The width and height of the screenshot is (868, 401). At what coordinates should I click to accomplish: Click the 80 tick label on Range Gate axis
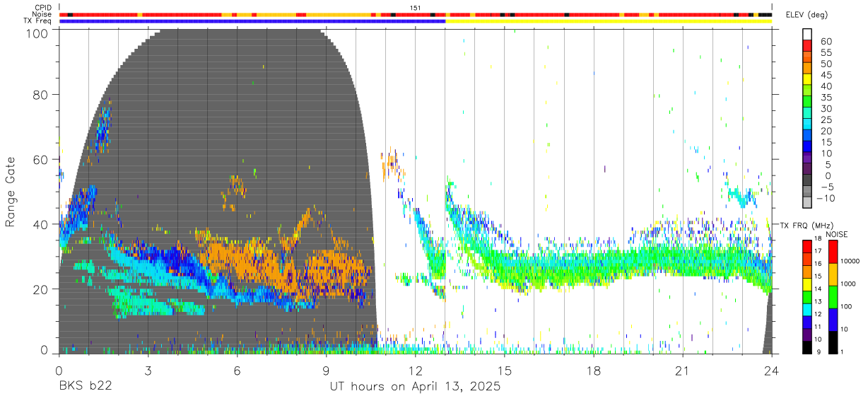(41, 95)
